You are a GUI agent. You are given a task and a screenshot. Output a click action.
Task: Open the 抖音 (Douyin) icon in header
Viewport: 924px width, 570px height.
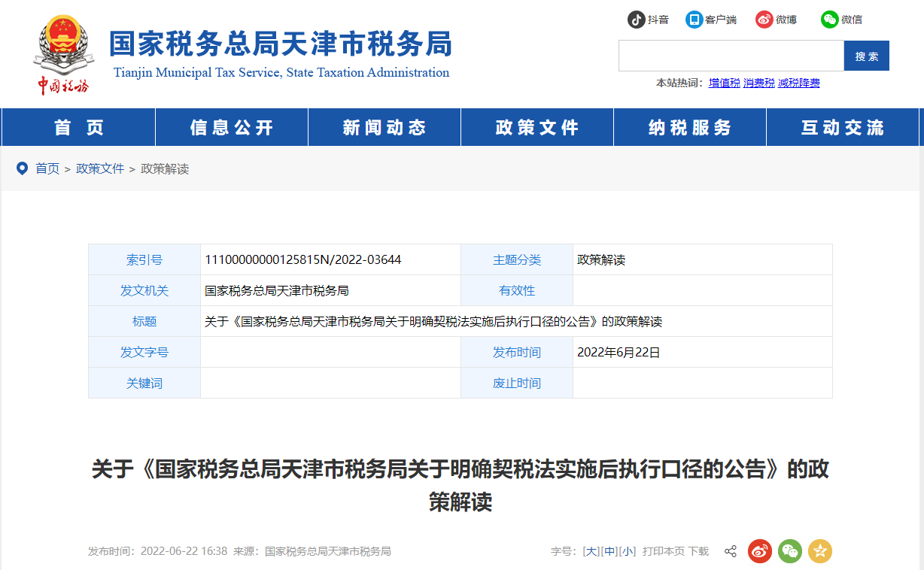637,20
